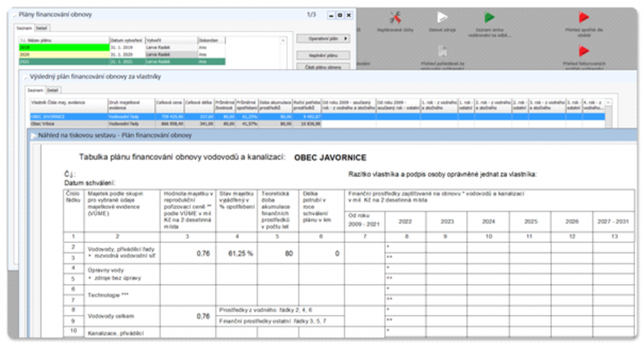Sort by Datum vytvoření column header

point(127,40)
